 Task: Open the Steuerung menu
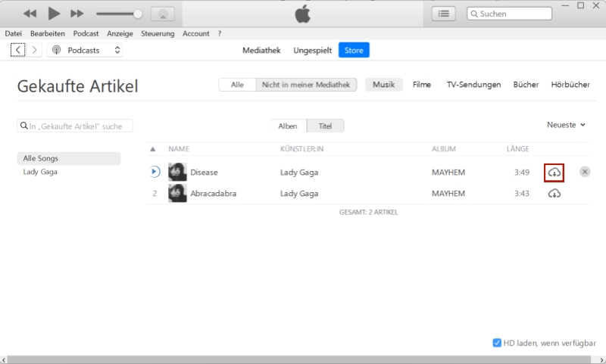click(158, 33)
